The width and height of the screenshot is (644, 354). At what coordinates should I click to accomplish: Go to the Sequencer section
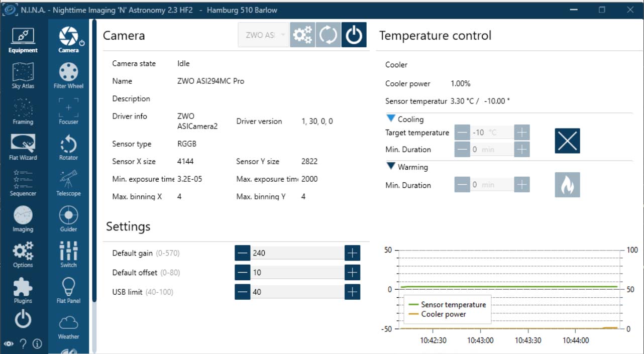click(23, 183)
